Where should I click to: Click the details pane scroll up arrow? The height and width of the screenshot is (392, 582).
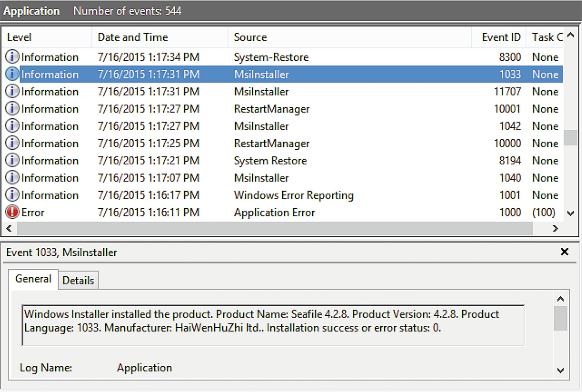pyautogui.click(x=561, y=299)
